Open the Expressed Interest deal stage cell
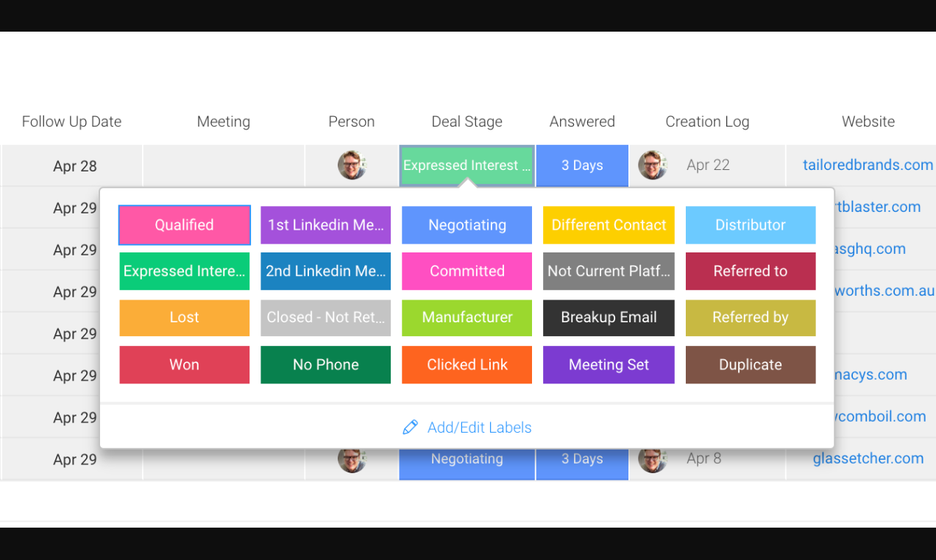Image resolution: width=936 pixels, height=560 pixels. click(x=467, y=166)
